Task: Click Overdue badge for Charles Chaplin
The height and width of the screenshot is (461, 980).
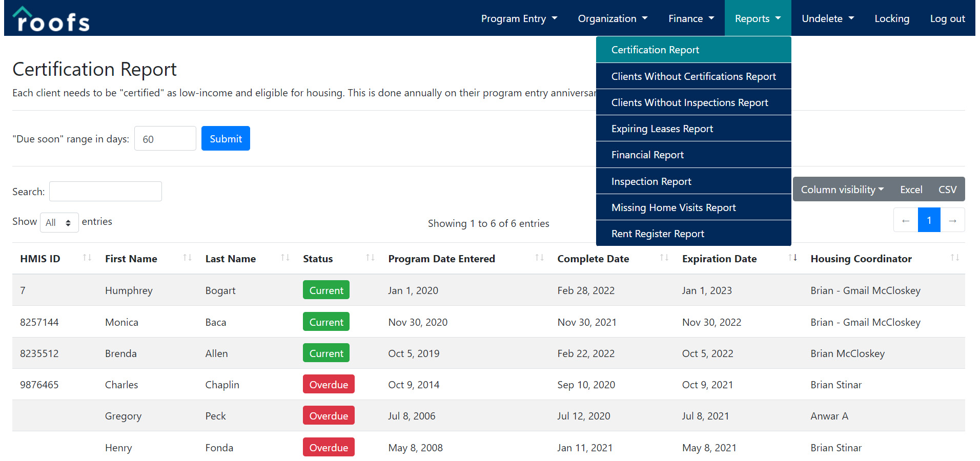Action: (x=329, y=384)
